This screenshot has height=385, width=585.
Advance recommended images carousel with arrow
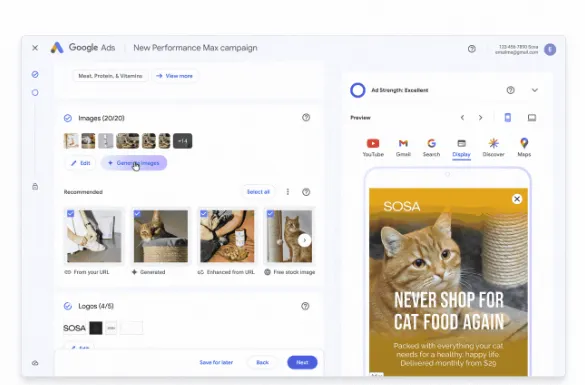point(304,240)
